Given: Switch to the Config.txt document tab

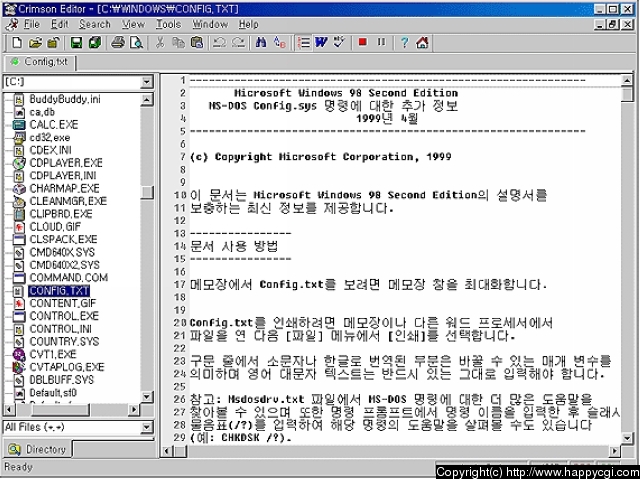Looking at the screenshot, I should [40, 62].
